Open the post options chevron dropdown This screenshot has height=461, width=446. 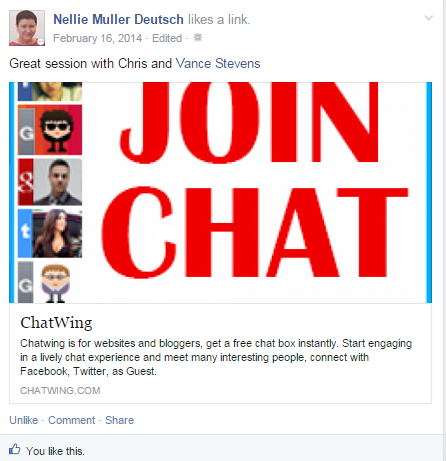click(428, 18)
